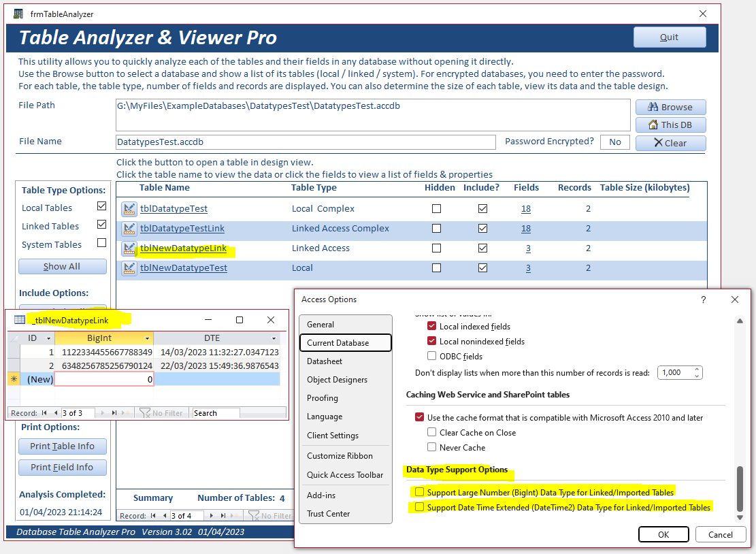The height and width of the screenshot is (554, 756).
Task: Go to first record in main form navigator
Action: click(x=153, y=515)
